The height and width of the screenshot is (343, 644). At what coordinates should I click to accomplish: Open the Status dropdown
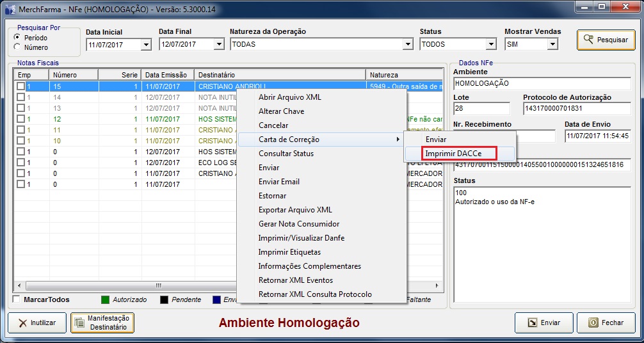click(491, 45)
